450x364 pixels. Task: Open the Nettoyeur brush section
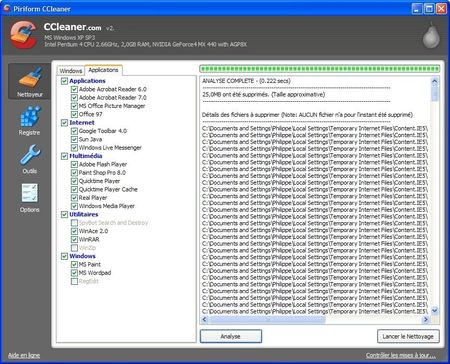(30, 82)
